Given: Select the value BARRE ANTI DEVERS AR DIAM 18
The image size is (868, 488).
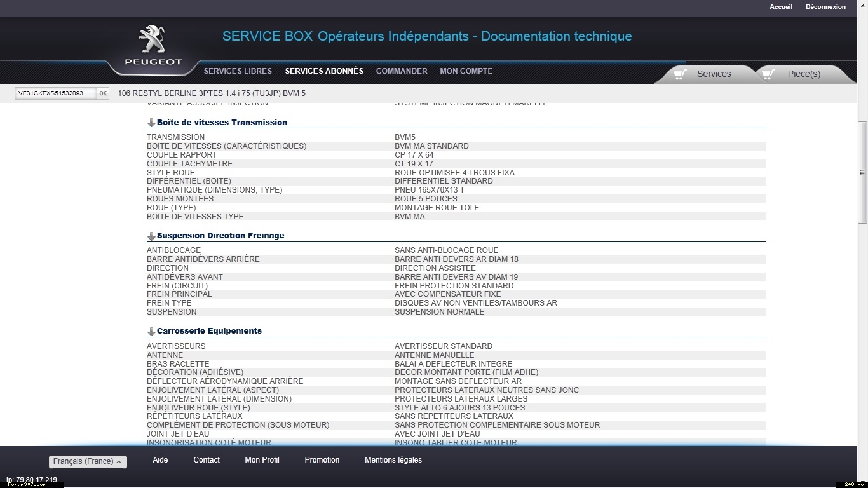Looking at the screenshot, I should (456, 259).
